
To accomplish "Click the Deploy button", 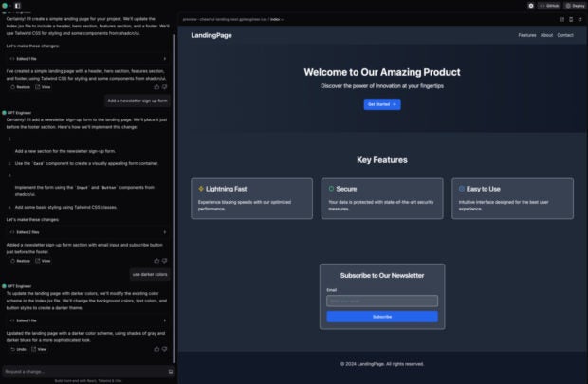I will (x=574, y=6).
